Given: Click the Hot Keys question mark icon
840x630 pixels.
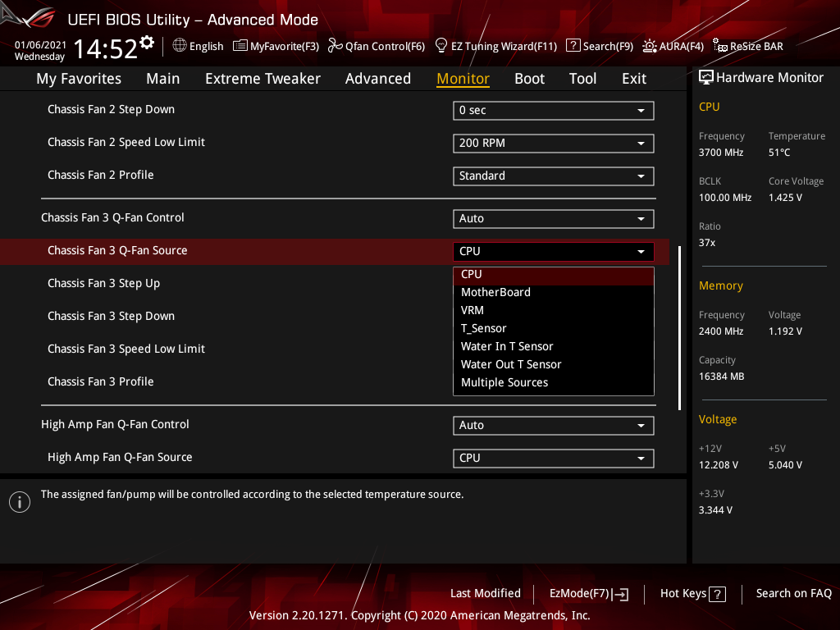Looking at the screenshot, I should click(717, 594).
